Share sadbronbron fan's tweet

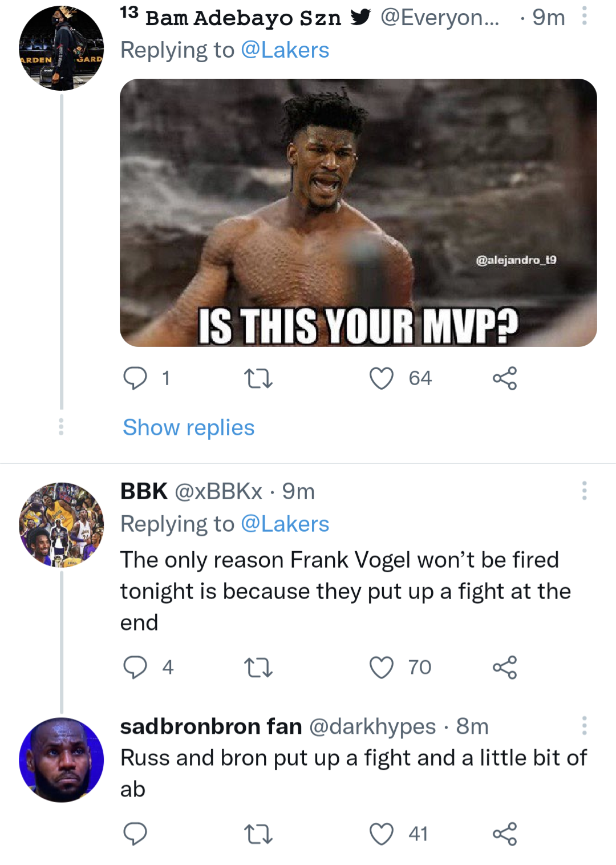pos(505,834)
